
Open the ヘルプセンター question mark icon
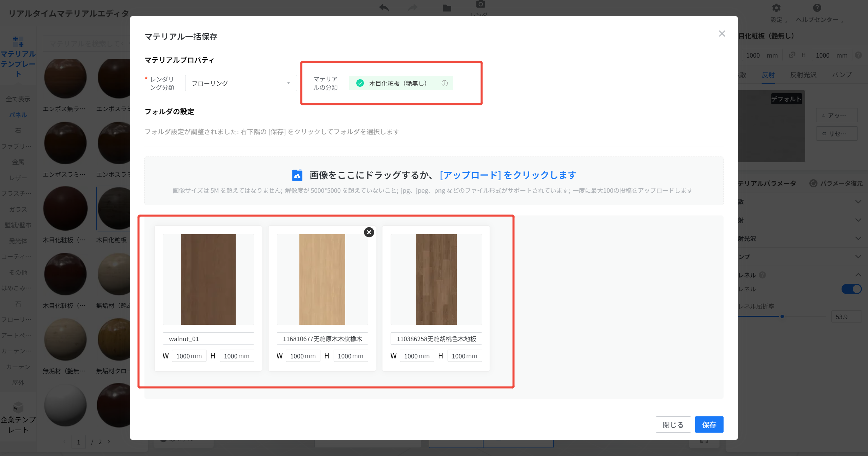pyautogui.click(x=817, y=7)
